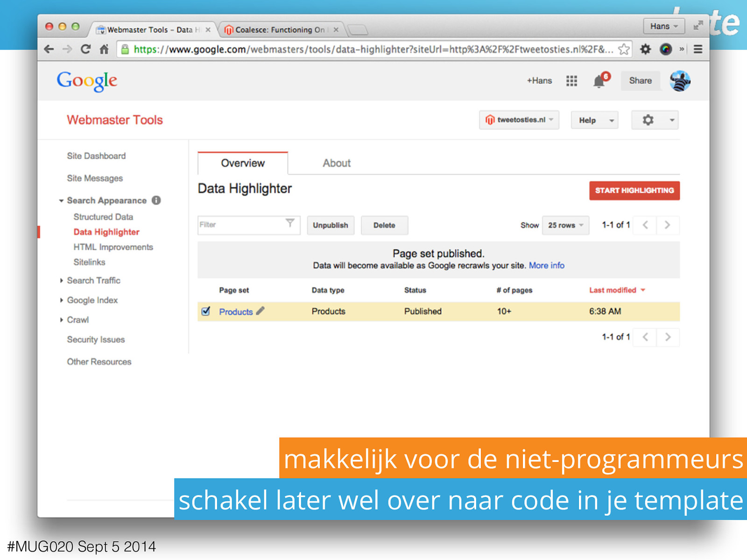
Task: Toggle fullscreen with the window expand icon
Action: pos(698,26)
